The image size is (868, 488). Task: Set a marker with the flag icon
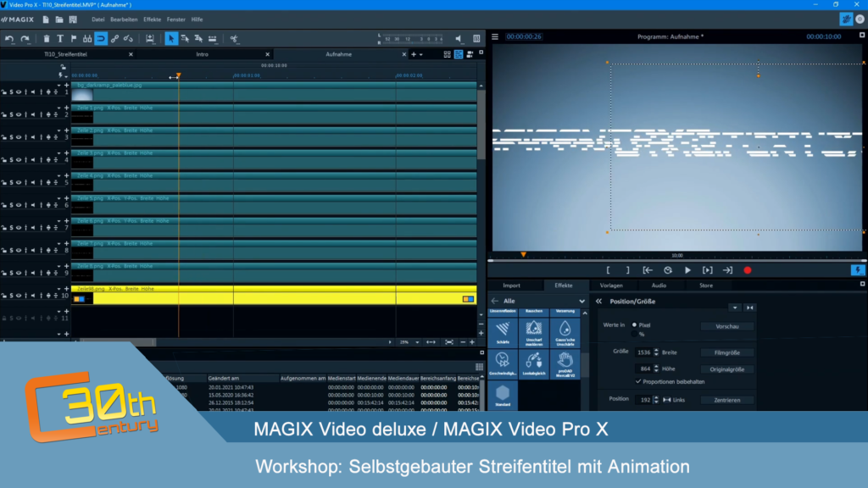(x=74, y=39)
